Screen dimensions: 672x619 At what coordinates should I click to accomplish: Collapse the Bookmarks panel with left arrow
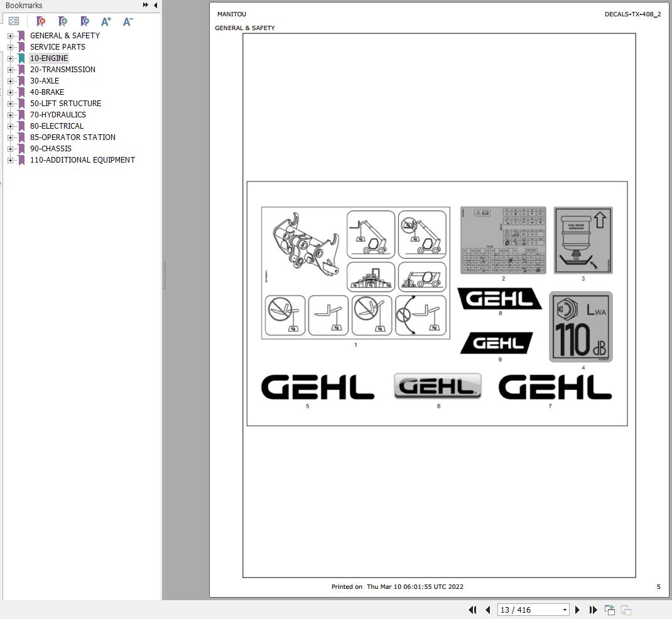point(155,5)
